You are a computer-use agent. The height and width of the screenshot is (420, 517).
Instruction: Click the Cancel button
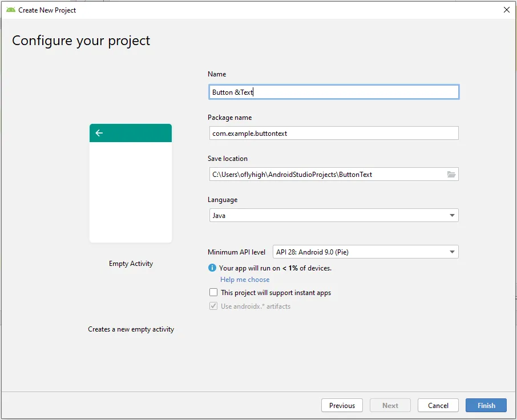438,405
